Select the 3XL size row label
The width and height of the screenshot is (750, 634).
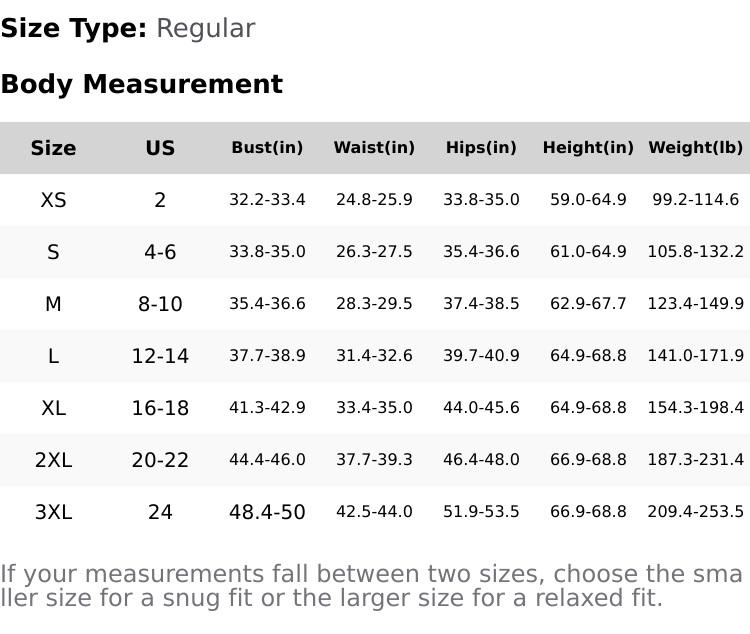(53, 513)
